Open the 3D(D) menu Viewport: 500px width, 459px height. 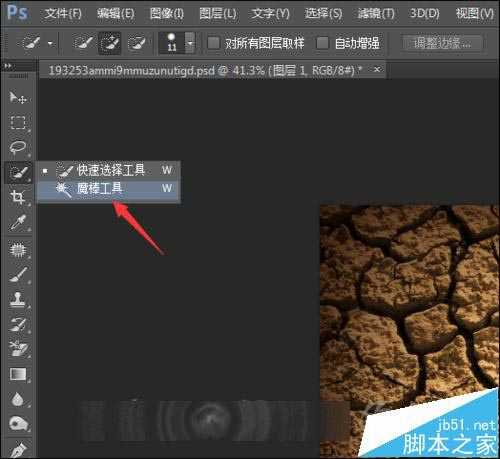coord(425,13)
